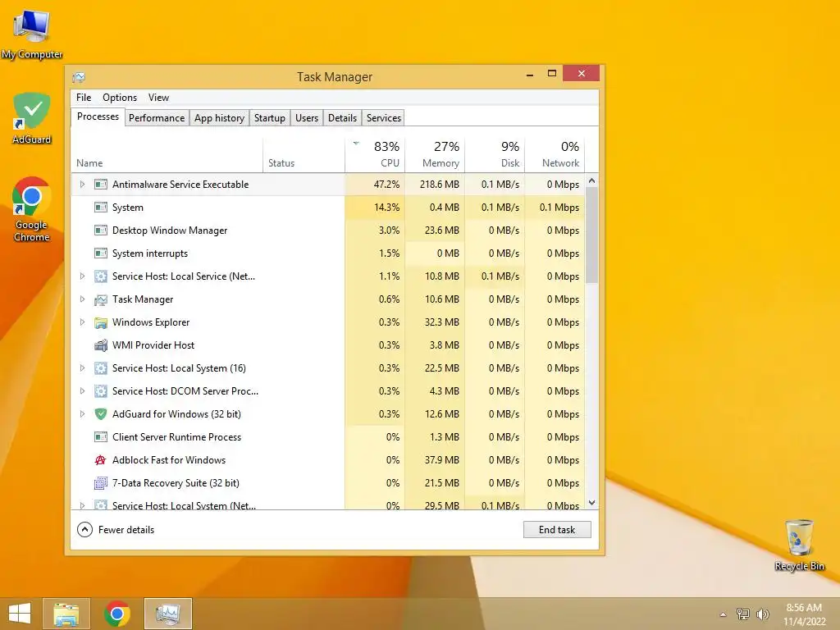Click the Service Host: Local Service gear icon
840x630 pixels.
coord(101,276)
